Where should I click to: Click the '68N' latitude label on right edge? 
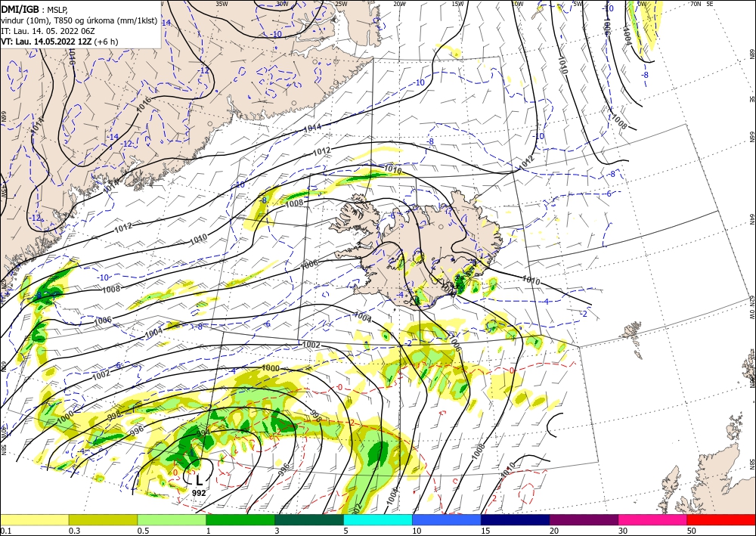click(751, 53)
